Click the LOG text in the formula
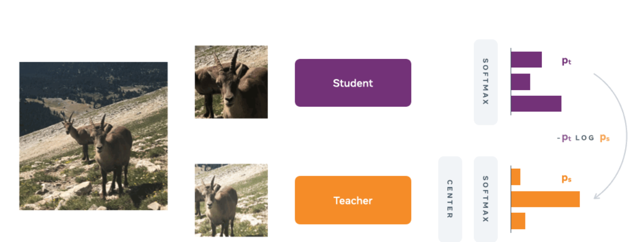644x242 pixels. click(x=584, y=138)
